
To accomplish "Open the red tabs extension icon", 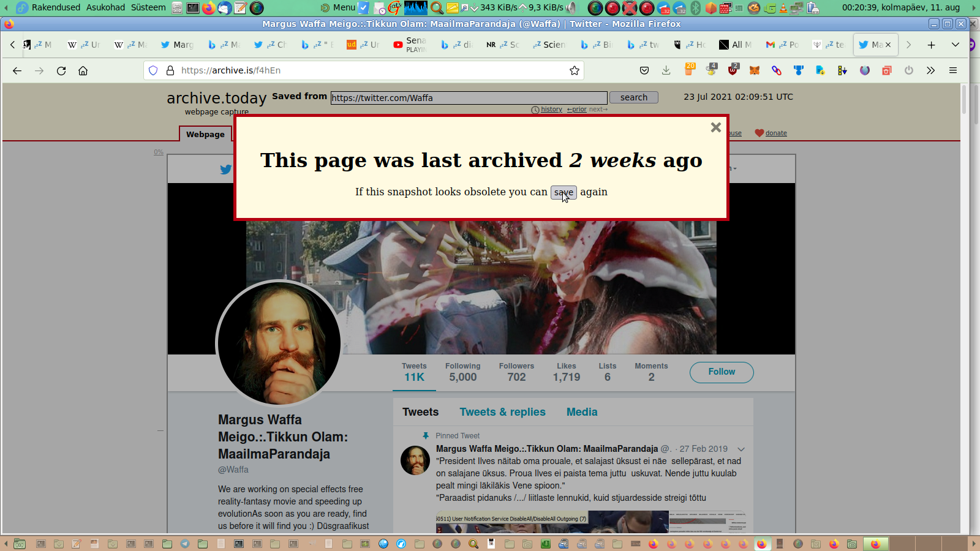I will click(x=887, y=70).
